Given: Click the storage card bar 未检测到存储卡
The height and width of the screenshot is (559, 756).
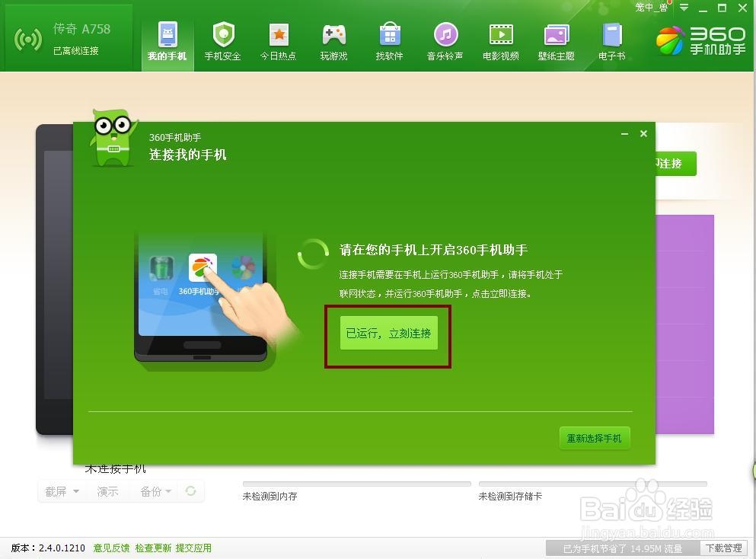Looking at the screenshot, I should tap(592, 484).
